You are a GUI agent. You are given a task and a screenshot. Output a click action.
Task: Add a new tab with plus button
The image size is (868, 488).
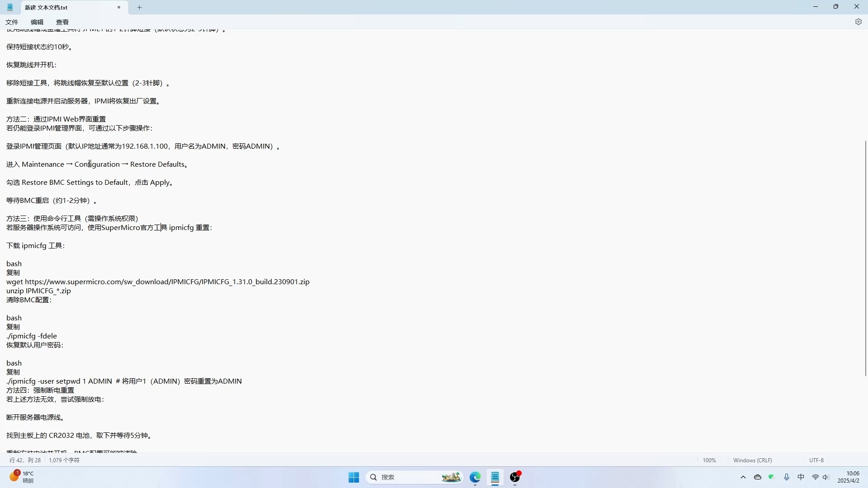(139, 7)
